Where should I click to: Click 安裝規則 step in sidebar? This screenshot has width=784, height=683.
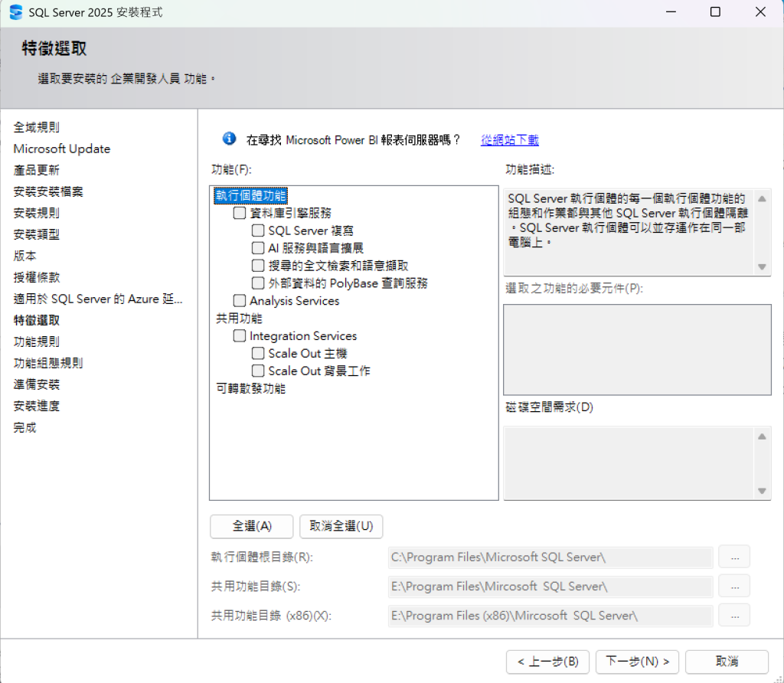(x=37, y=214)
